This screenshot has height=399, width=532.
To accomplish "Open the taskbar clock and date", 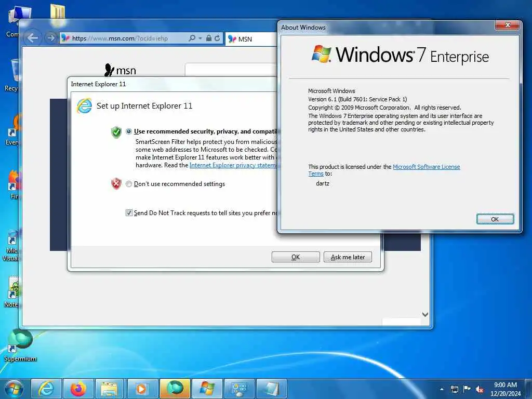I will tap(505, 389).
